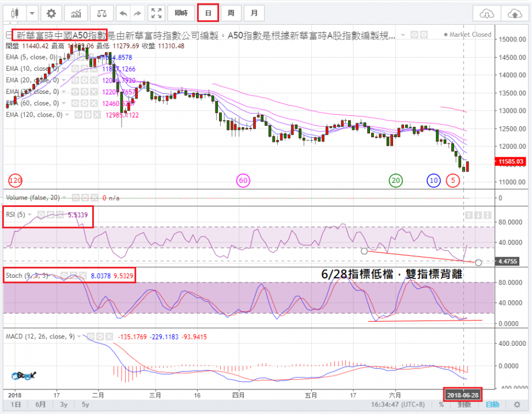Click the red 11585.03 price label
532x415 pixels.
coord(511,161)
